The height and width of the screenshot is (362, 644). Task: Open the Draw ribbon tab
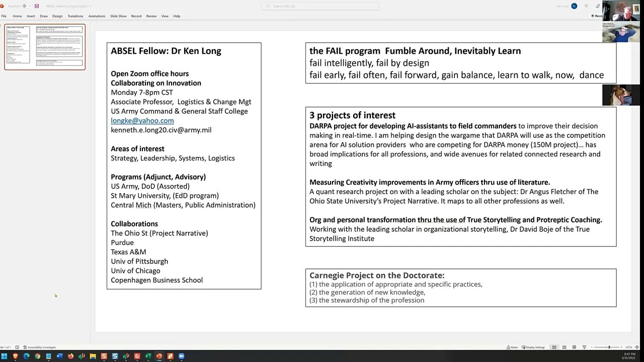click(x=44, y=16)
